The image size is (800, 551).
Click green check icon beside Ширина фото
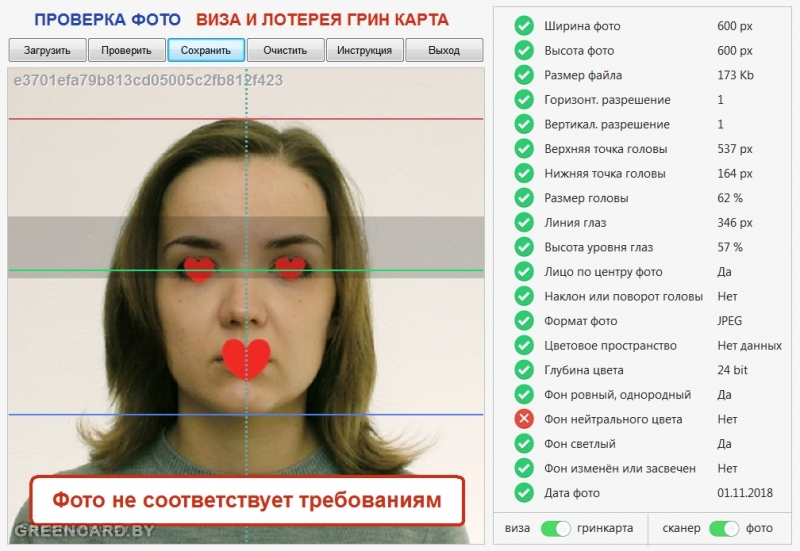524,26
